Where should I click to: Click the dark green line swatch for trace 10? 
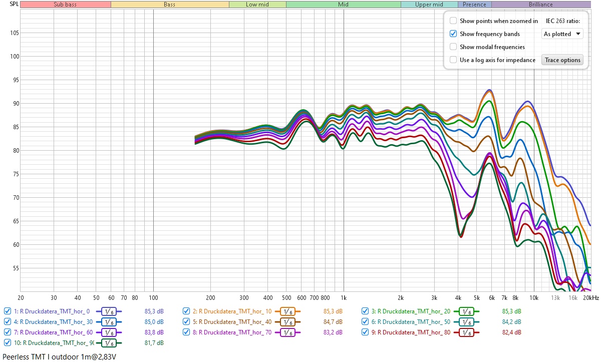pyautogui.click(x=109, y=343)
